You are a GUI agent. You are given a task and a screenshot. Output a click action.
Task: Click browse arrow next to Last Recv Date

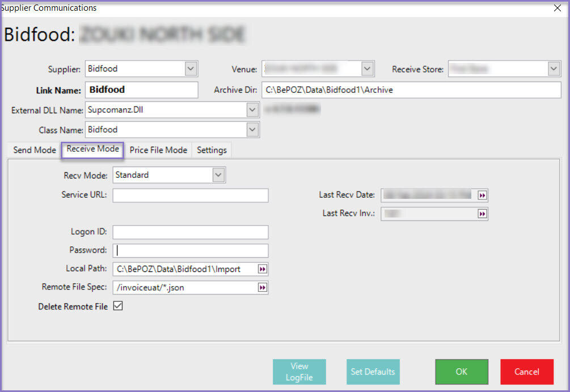coord(482,195)
